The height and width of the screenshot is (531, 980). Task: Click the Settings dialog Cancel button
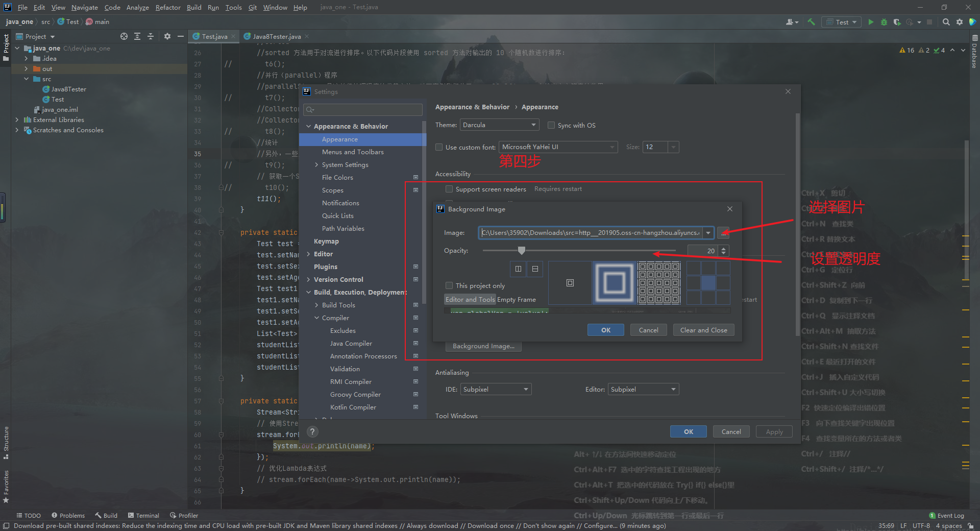tap(731, 431)
